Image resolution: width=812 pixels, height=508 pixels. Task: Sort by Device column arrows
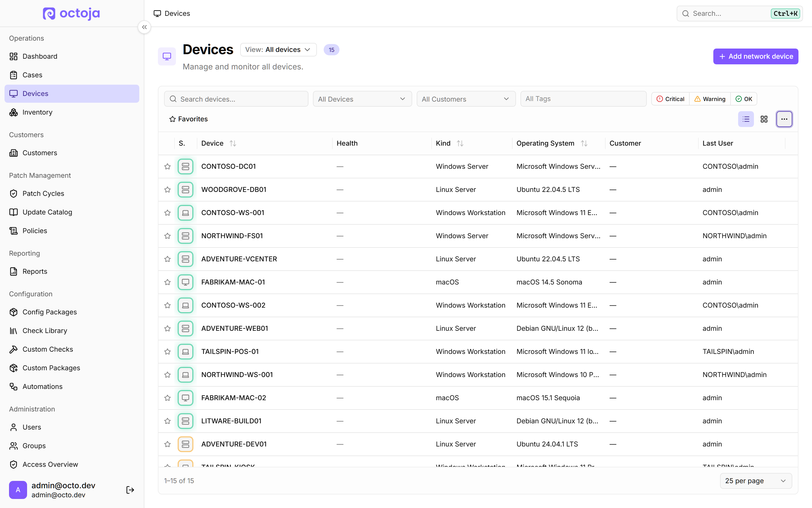coord(233,143)
